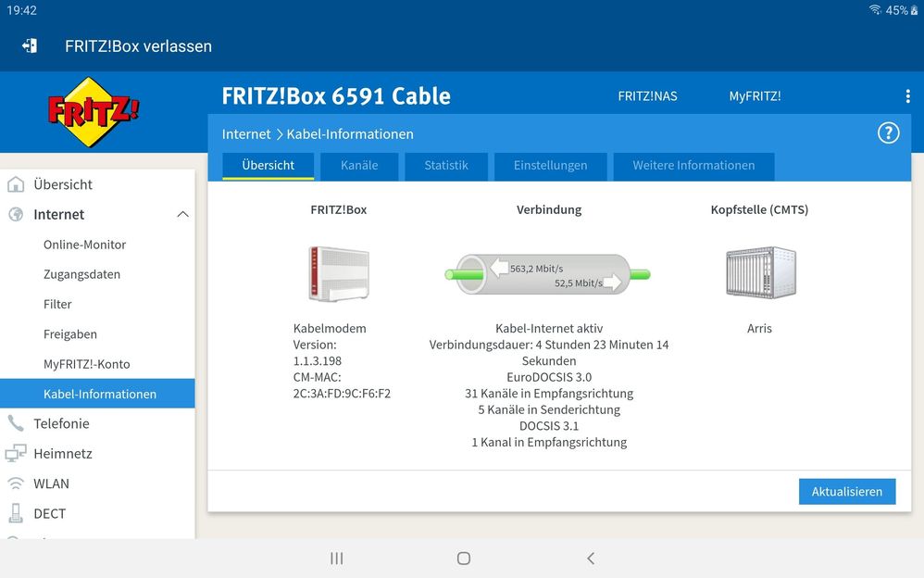Click the FRITZ! logo
The width and height of the screenshot is (924, 578).
click(x=94, y=112)
